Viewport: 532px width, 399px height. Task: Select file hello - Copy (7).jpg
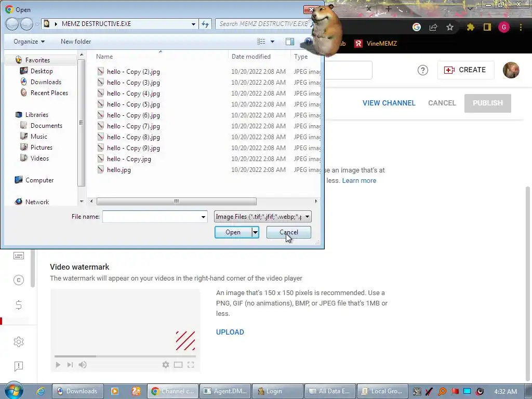click(133, 126)
